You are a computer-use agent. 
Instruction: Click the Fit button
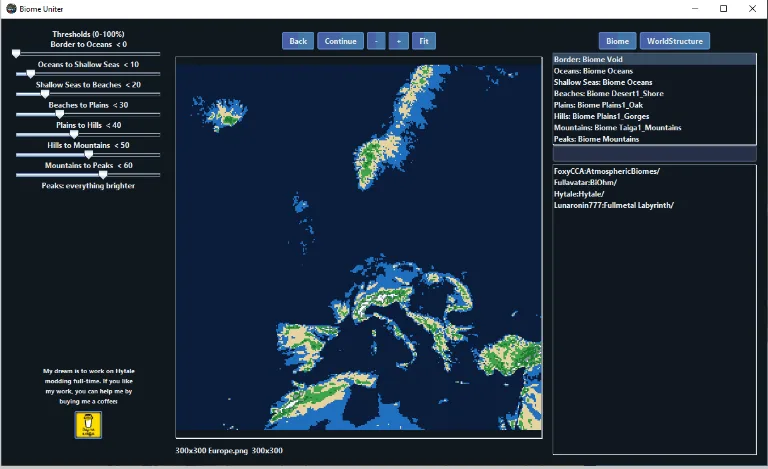click(x=424, y=41)
